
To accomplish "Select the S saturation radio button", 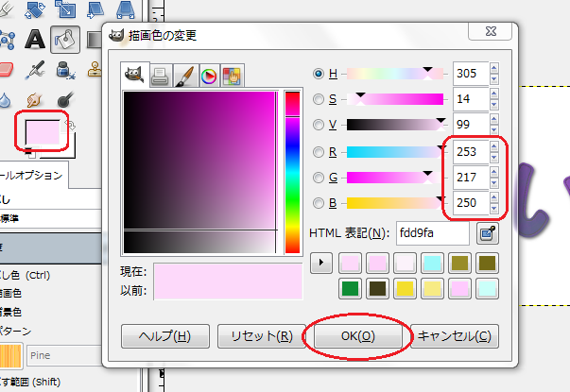I will coord(319,99).
